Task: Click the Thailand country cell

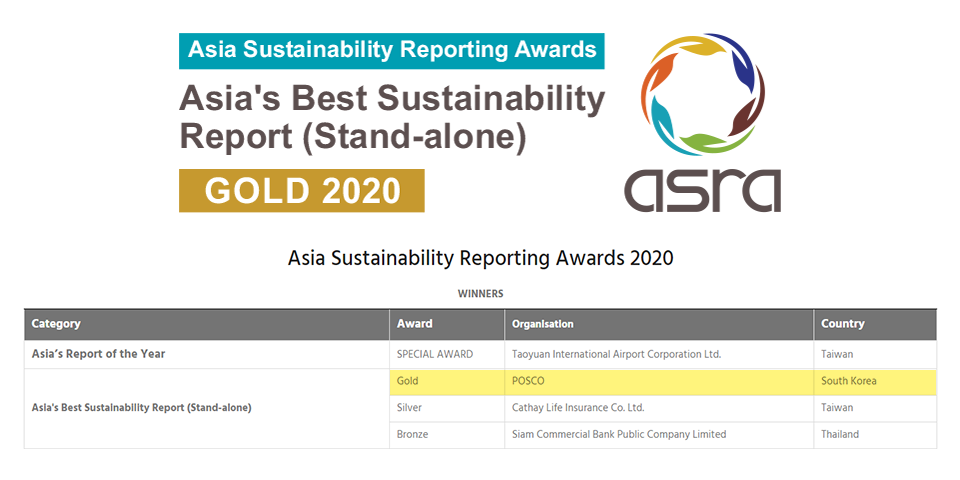Action: 840,435
